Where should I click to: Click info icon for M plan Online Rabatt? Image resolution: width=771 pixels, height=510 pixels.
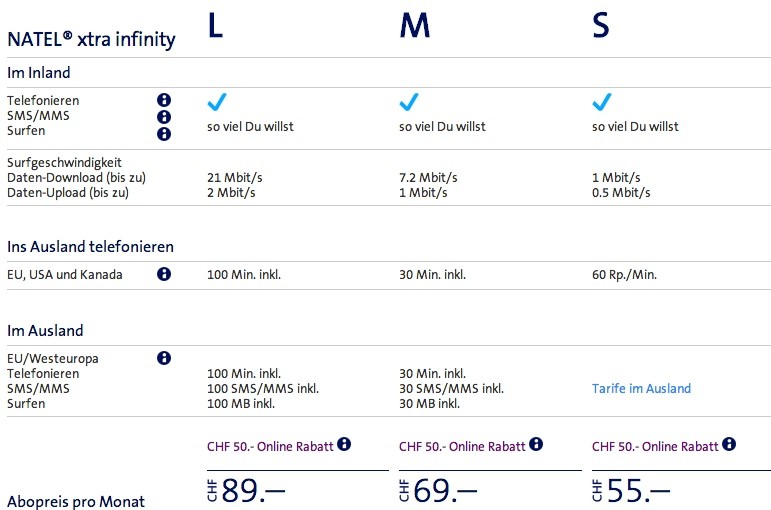click(x=536, y=444)
